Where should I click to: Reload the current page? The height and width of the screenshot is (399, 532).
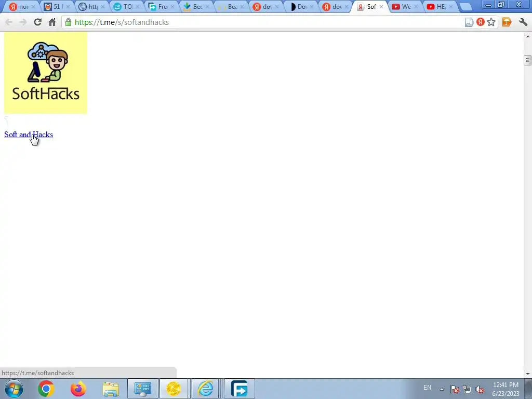pyautogui.click(x=37, y=22)
